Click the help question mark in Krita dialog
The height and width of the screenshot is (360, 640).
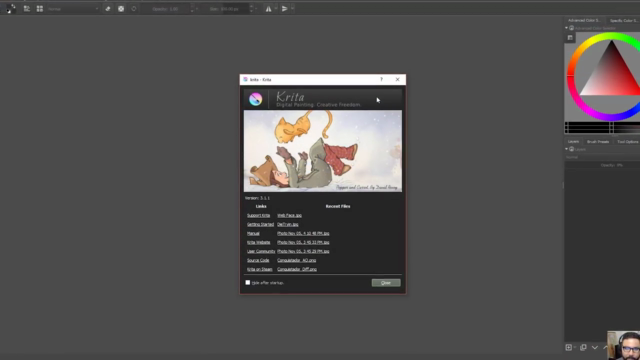382,79
